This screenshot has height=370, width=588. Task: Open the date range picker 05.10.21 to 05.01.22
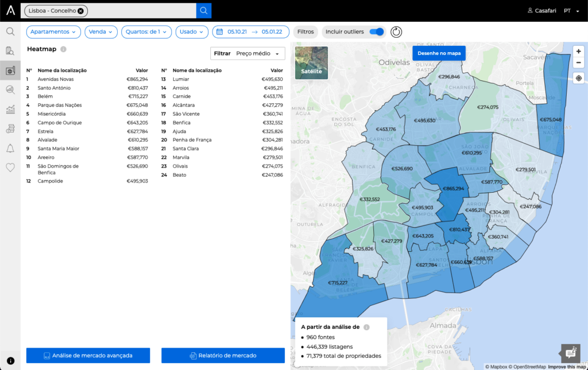pyautogui.click(x=250, y=32)
